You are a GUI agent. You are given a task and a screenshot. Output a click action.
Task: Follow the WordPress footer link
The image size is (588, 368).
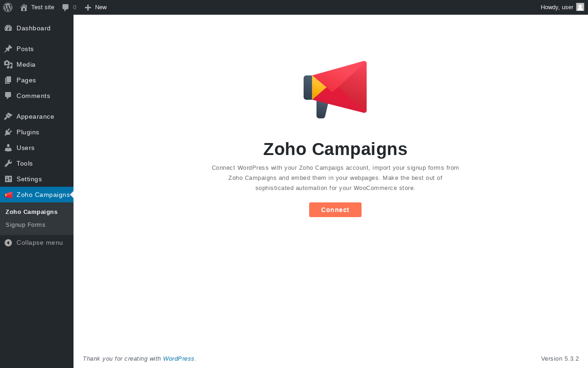179,358
